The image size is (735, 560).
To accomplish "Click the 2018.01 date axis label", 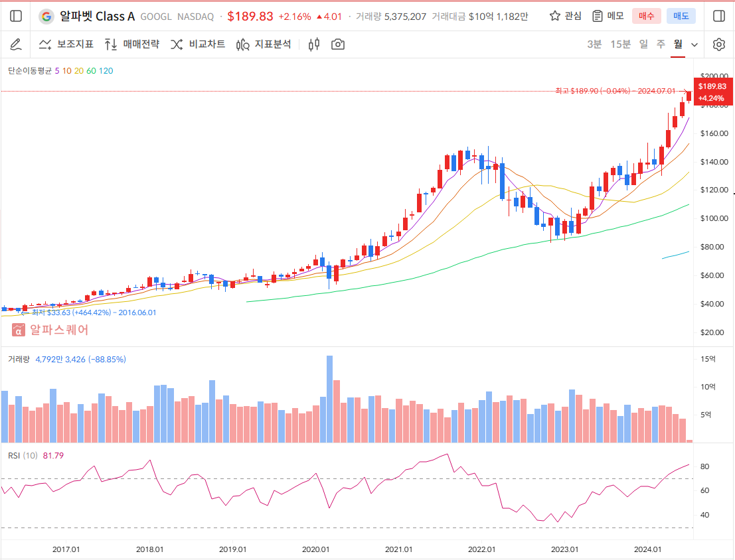I will click(x=149, y=549).
